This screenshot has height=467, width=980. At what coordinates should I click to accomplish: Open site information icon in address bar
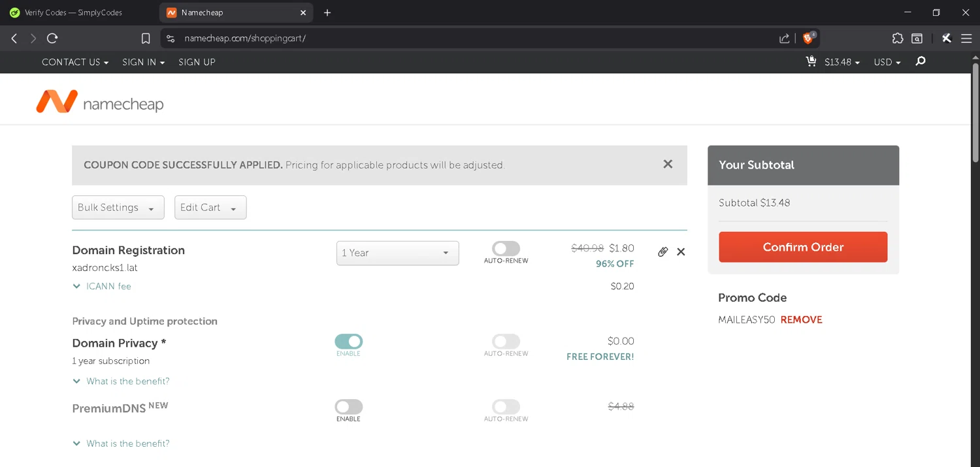[x=171, y=39]
